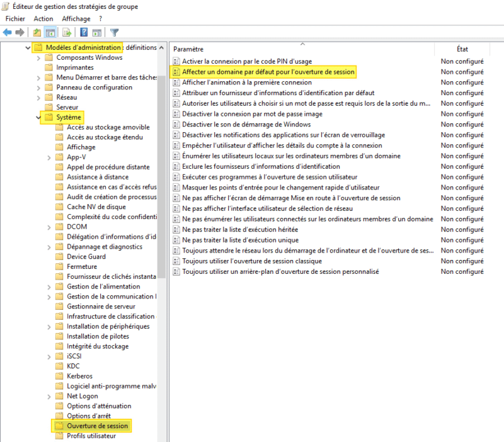
Task: Expand the Net Logon folder
Action: coord(49,397)
